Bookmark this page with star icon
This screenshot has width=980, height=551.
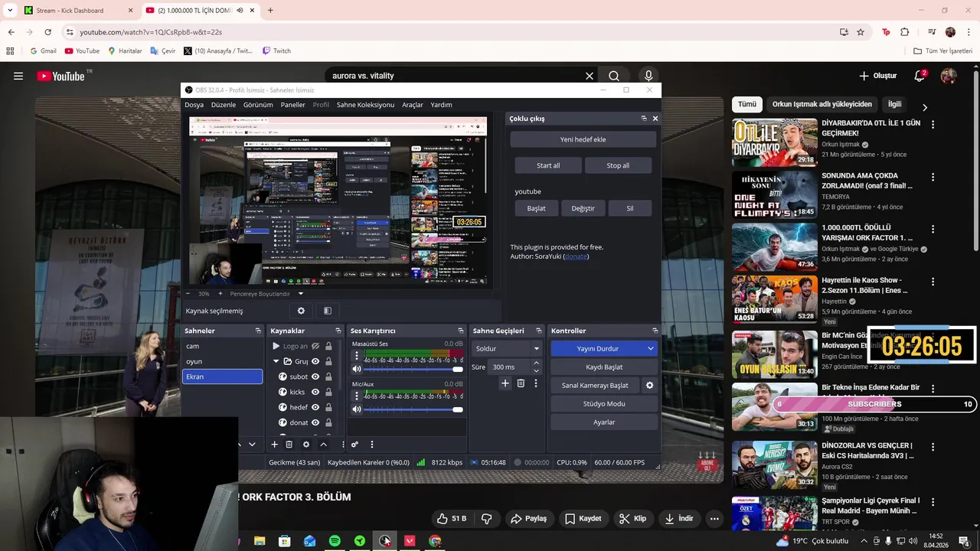point(861,32)
